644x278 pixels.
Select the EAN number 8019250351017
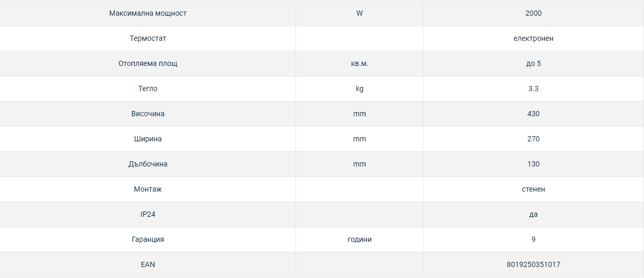tap(533, 264)
